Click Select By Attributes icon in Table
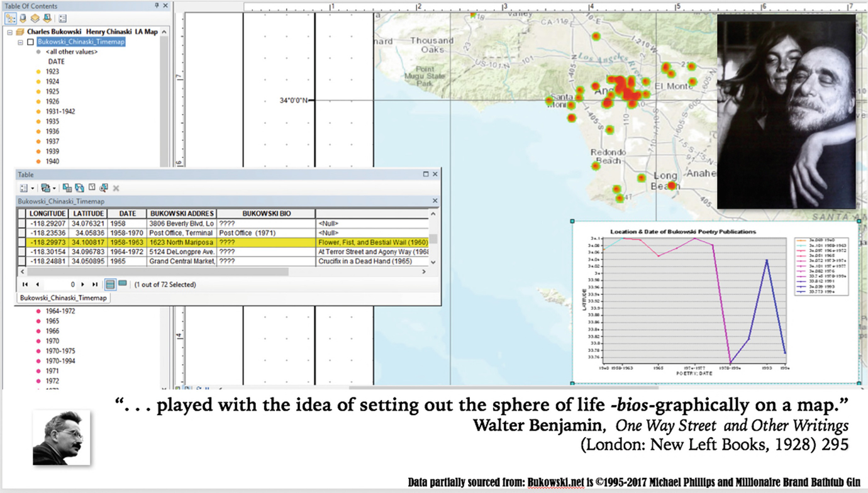The image size is (868, 493). [x=67, y=188]
